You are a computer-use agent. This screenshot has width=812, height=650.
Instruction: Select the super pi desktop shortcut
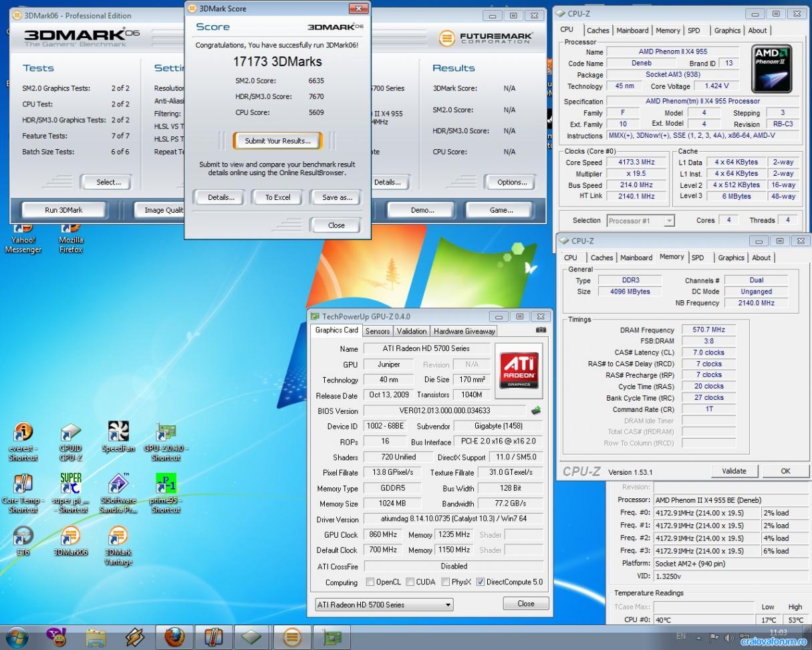tap(71, 494)
